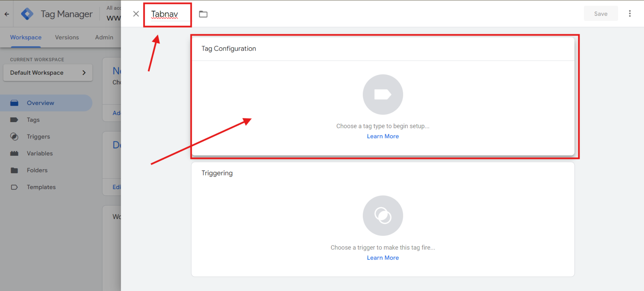Click the tag type placeholder icon
Viewport: 644px width, 291px height.
383,94
